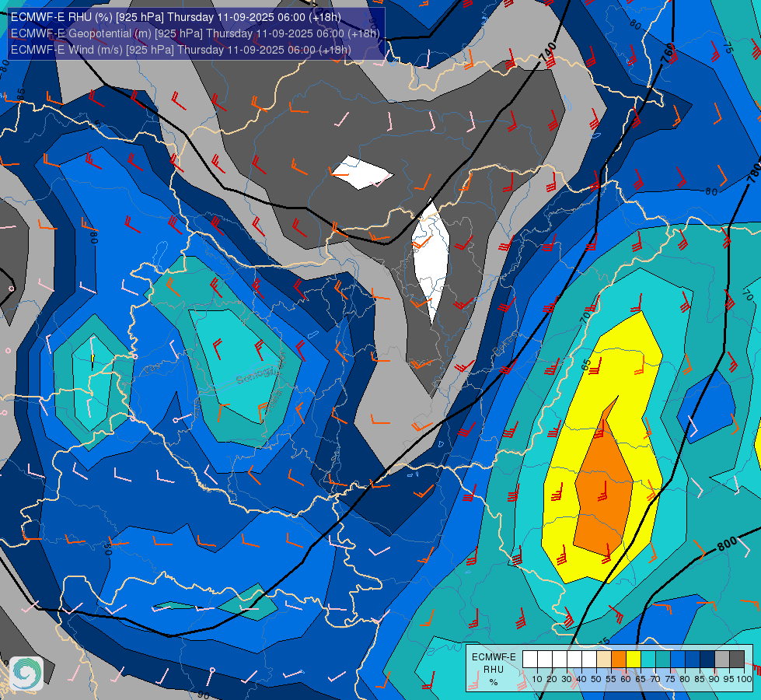Click the orange 55–60 legend swatch
This screenshot has height=700, width=761.
(x=618, y=660)
